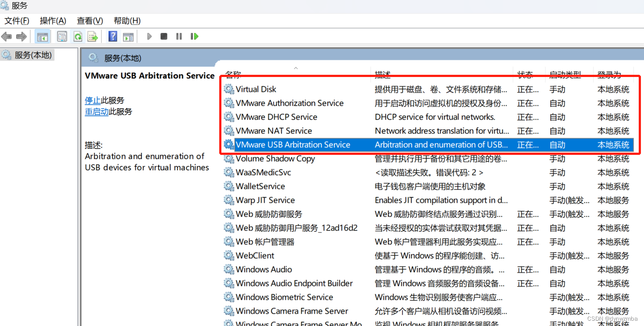644x326 pixels.
Task: Click description 'DHCP service for virtual networks.'
Action: pos(435,117)
